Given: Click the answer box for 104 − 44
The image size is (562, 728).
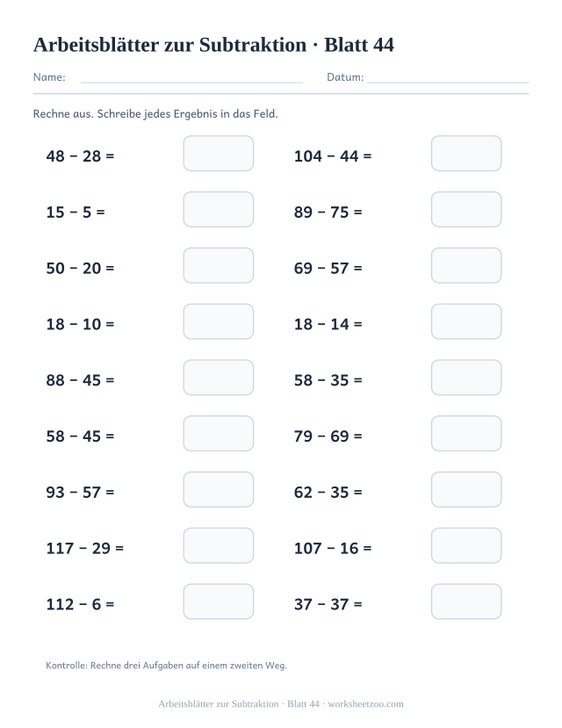Looking at the screenshot, I should pos(466,153).
